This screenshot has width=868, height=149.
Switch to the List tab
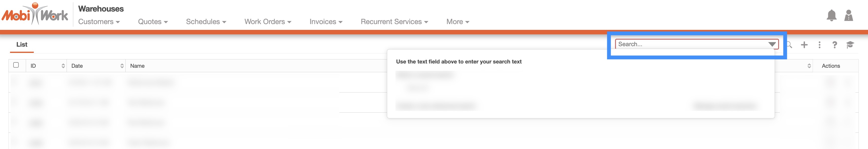(22, 45)
